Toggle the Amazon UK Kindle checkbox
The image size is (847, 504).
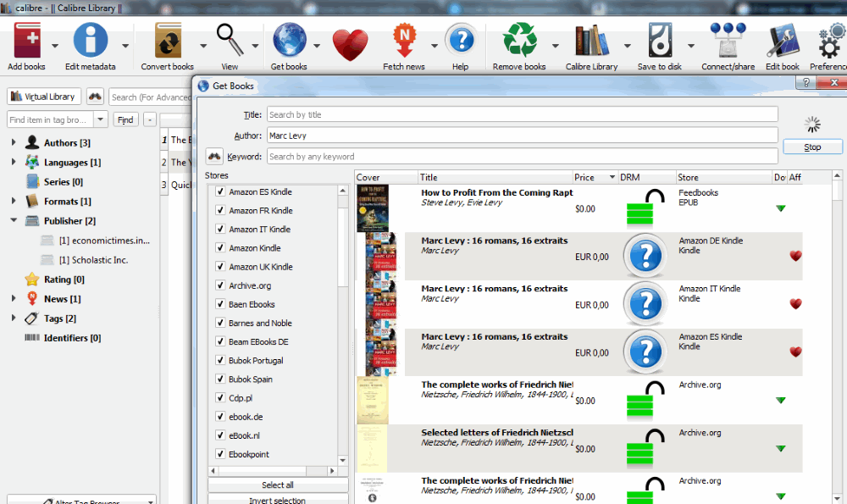[220, 266]
